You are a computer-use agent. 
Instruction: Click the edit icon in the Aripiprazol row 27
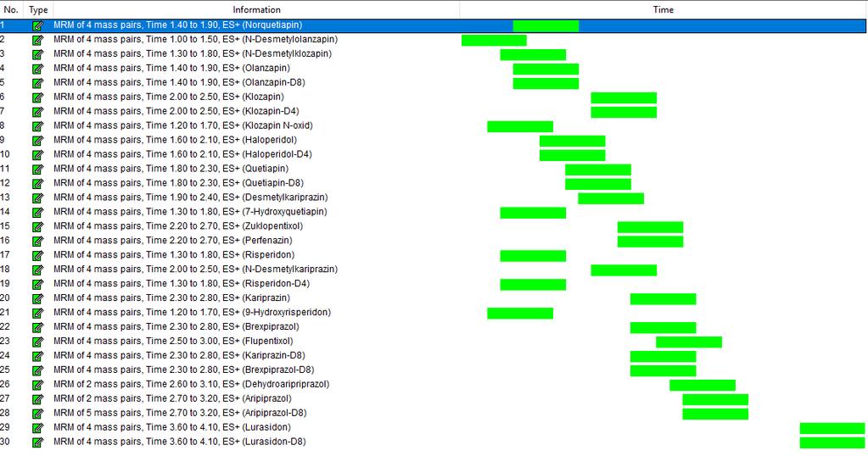click(37, 399)
